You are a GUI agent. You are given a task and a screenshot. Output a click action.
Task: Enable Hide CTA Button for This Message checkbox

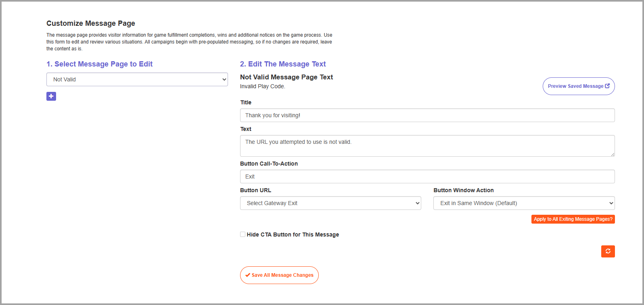(x=243, y=234)
